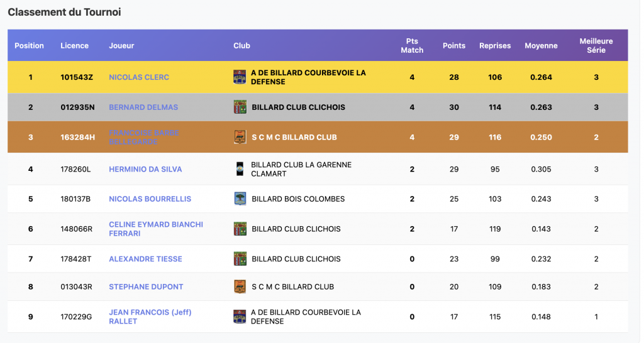Image resolution: width=644 pixels, height=343 pixels.
Task: Open HERMINIO DA SILVA player page
Action: 146,169
